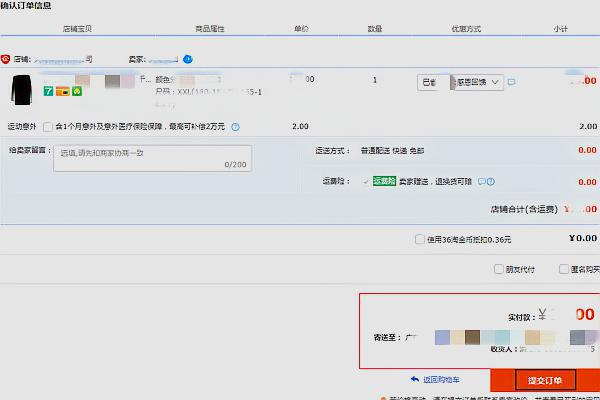The image size is (600, 400).
Task: Enable the 36 Tao coins deduction checkbox
Action: point(420,240)
